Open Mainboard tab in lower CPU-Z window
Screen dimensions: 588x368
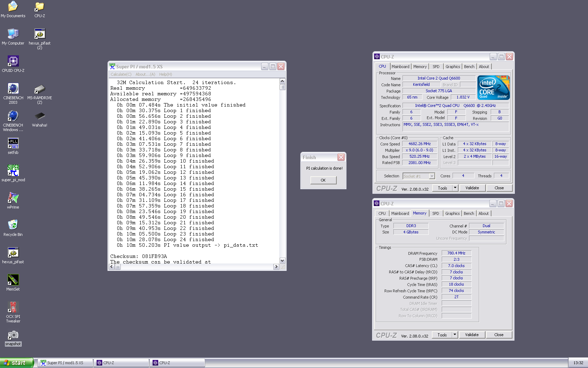click(400, 213)
